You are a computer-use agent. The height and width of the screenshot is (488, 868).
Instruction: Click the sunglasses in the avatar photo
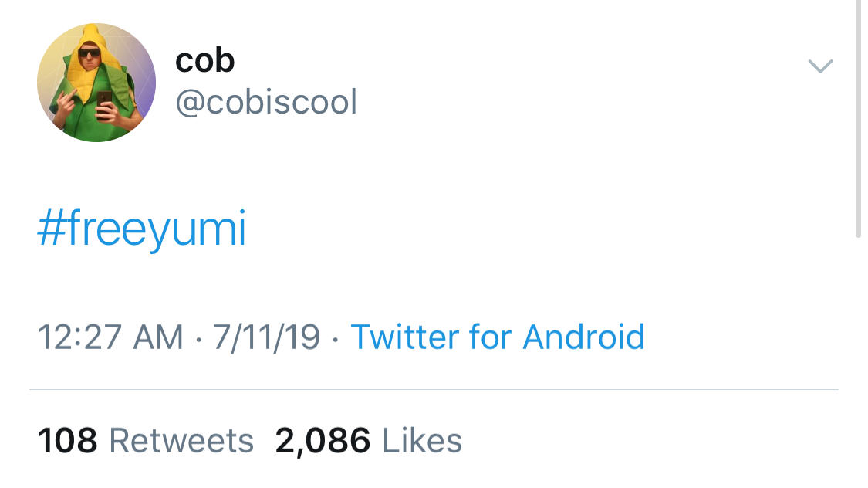(90, 53)
